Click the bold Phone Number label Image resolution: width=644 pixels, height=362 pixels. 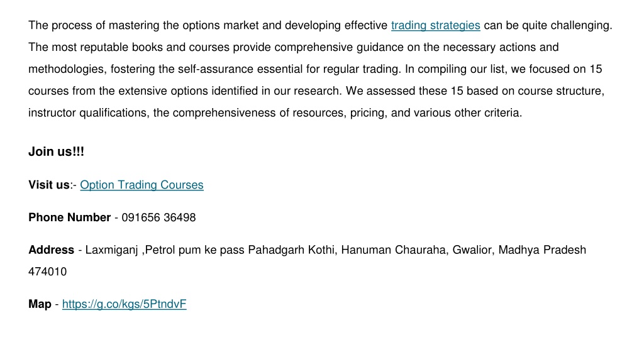[69, 217]
